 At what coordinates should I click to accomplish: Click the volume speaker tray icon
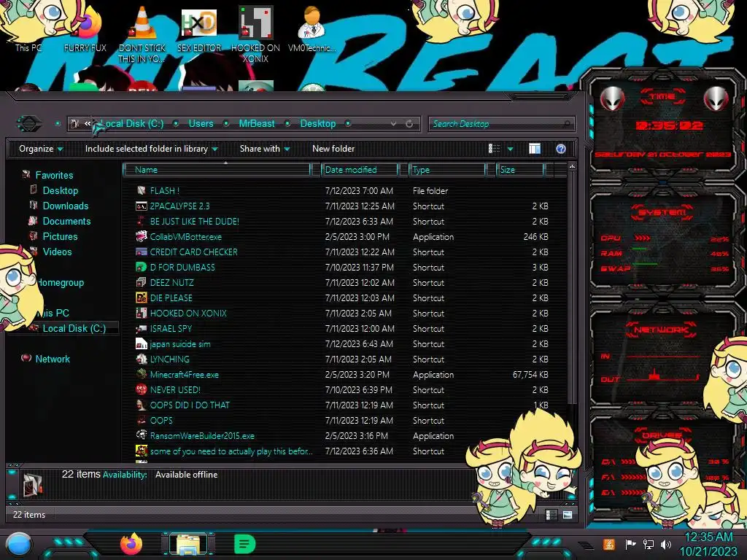(x=665, y=544)
